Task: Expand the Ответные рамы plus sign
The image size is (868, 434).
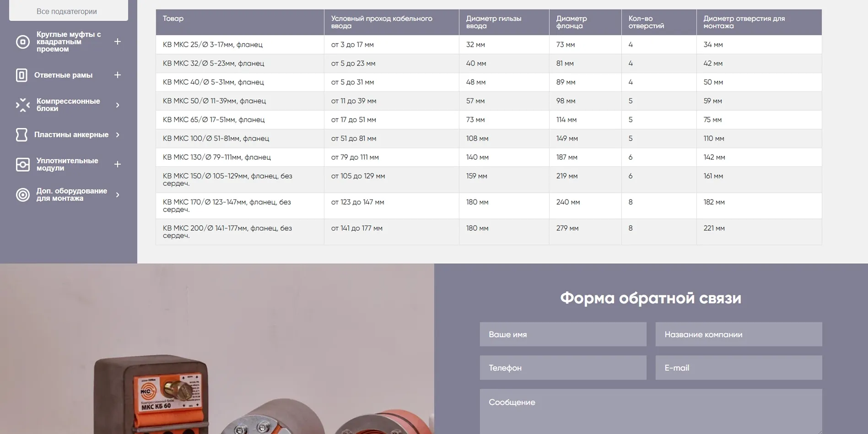Action: [x=118, y=75]
